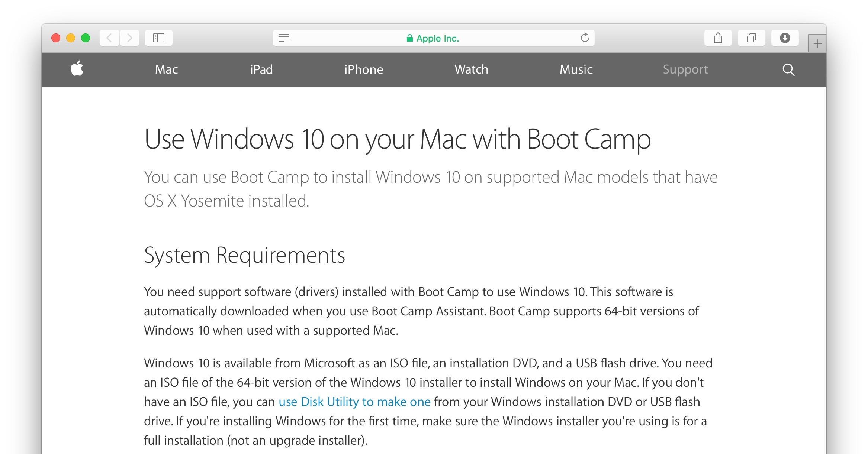Show Reader view icon in address bar
Screen dimensions: 868x454
click(284, 38)
